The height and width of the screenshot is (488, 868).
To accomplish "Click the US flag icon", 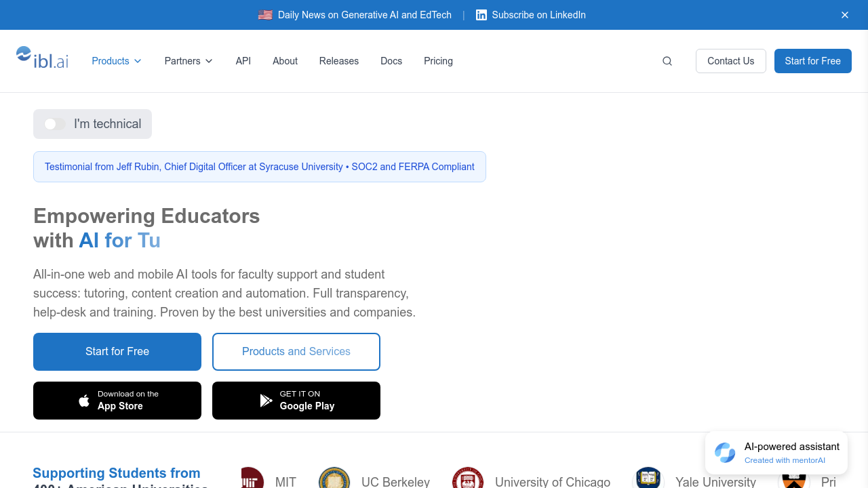I will 265,15.
